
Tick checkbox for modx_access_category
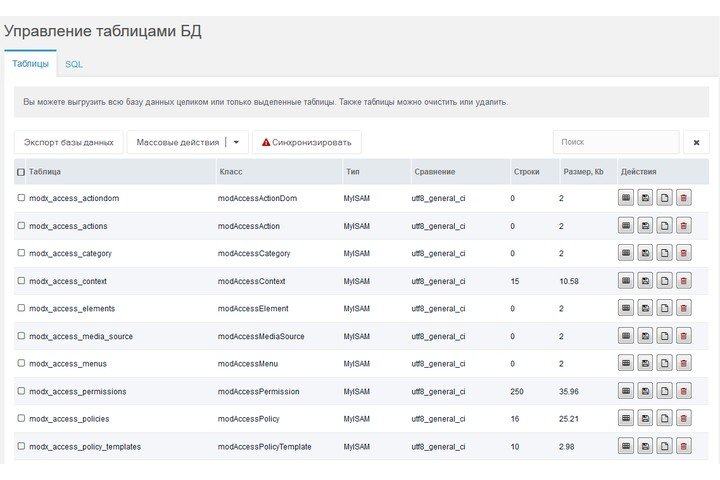coord(21,253)
